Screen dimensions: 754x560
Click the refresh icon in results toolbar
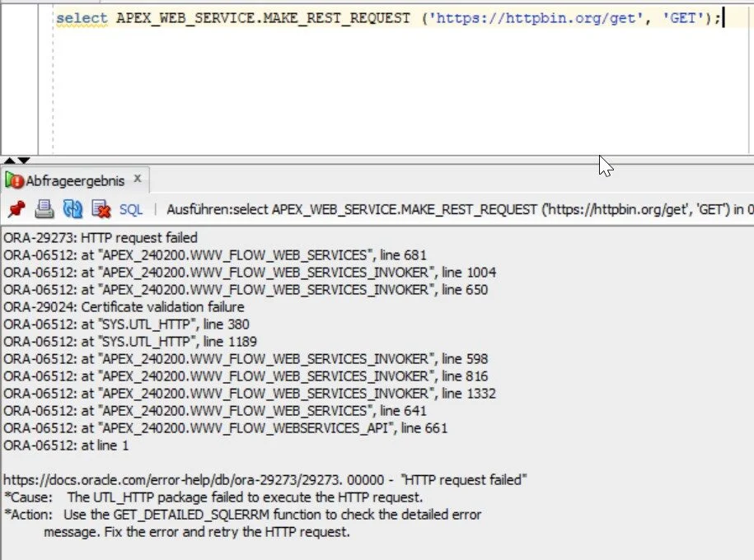73,209
